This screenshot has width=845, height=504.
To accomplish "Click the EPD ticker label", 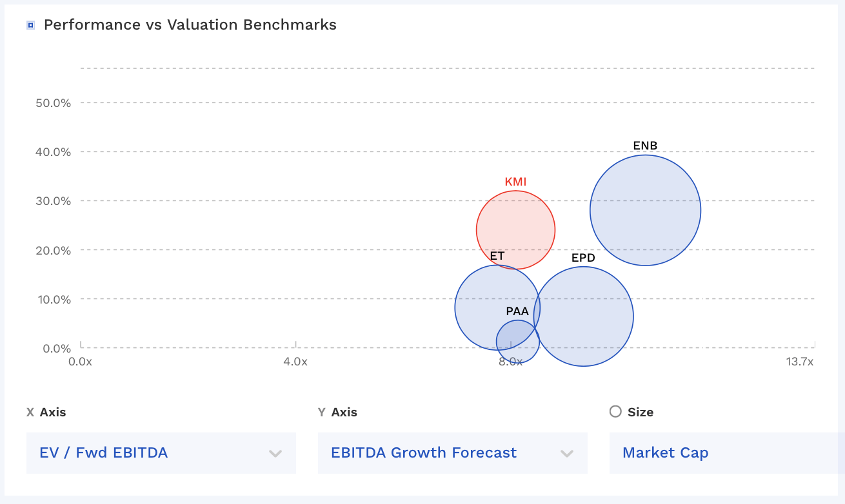I will click(x=583, y=258).
